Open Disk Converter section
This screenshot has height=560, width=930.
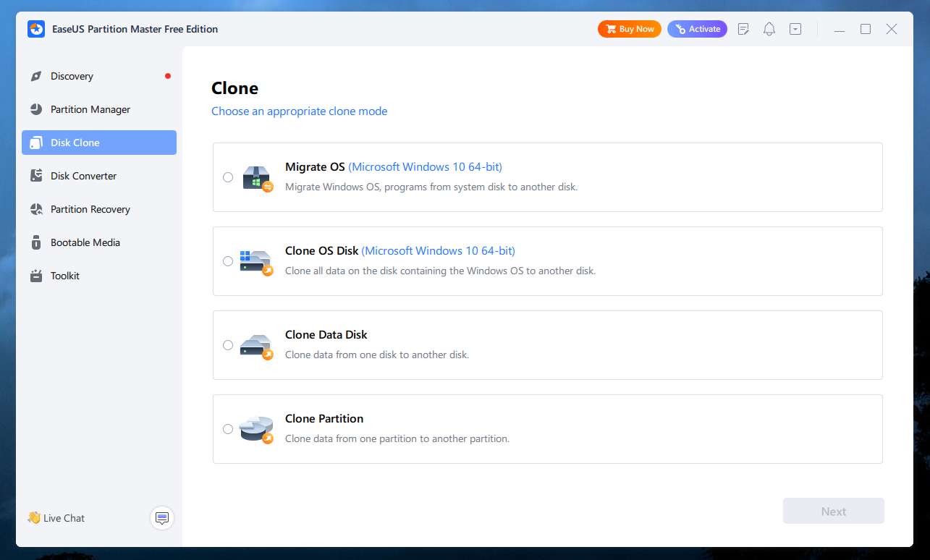99,176
